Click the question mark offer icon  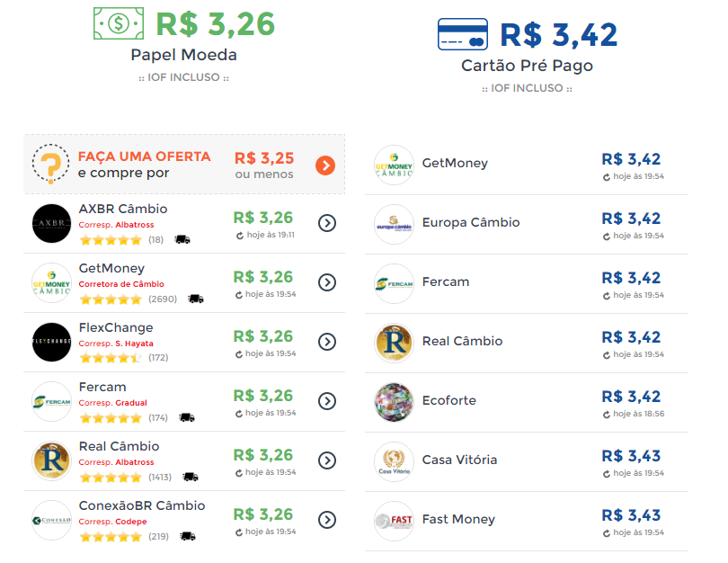(51, 165)
